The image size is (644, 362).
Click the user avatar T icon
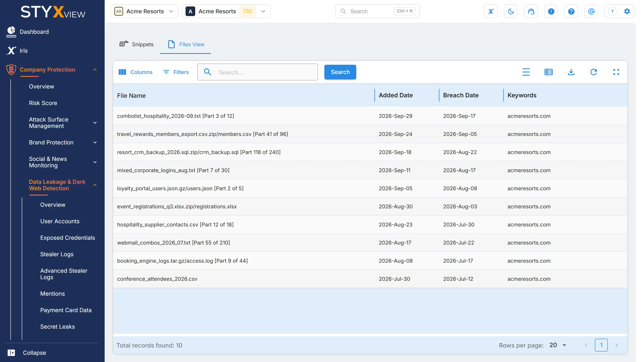click(x=612, y=11)
